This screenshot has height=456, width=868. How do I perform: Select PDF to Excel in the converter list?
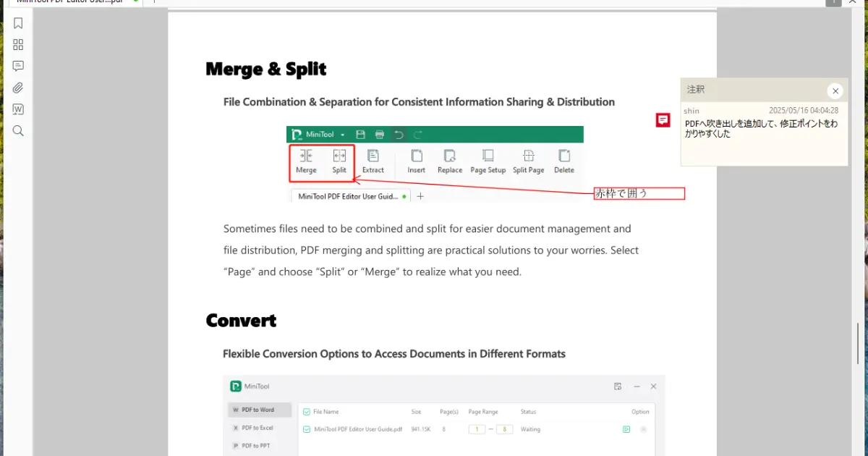260,428
